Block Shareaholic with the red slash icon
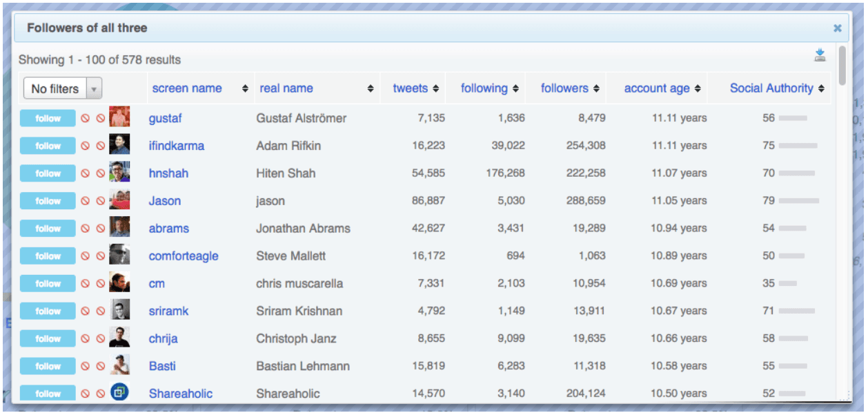 click(86, 394)
